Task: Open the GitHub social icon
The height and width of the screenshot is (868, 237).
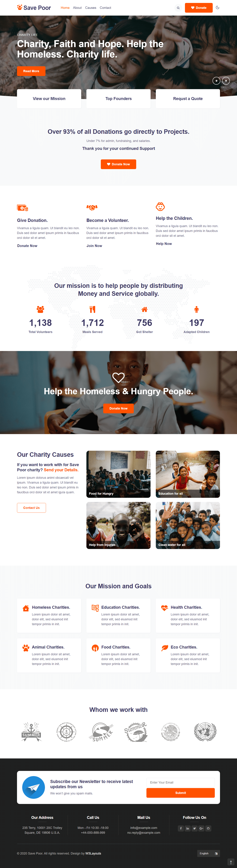Action: point(208,828)
